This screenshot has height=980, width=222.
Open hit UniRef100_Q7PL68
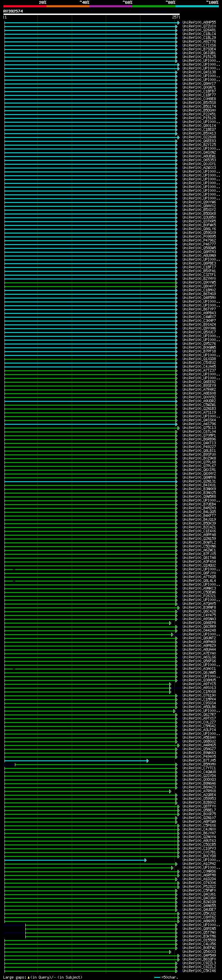pyautogui.click(x=199, y=462)
